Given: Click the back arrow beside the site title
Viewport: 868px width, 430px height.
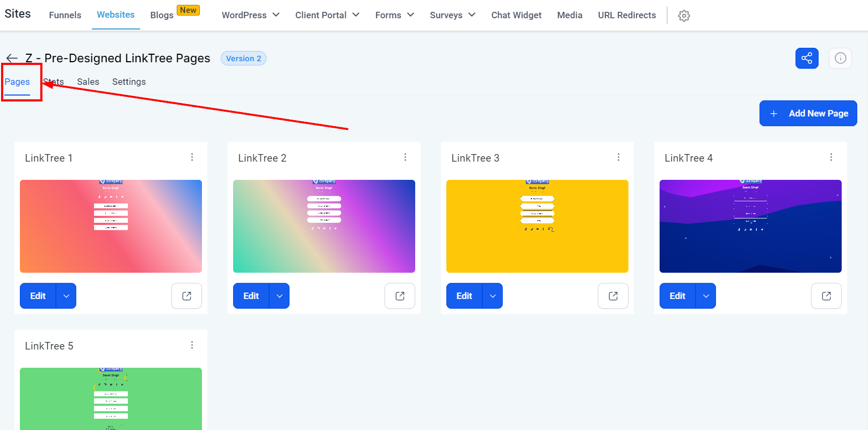Looking at the screenshot, I should [12, 59].
